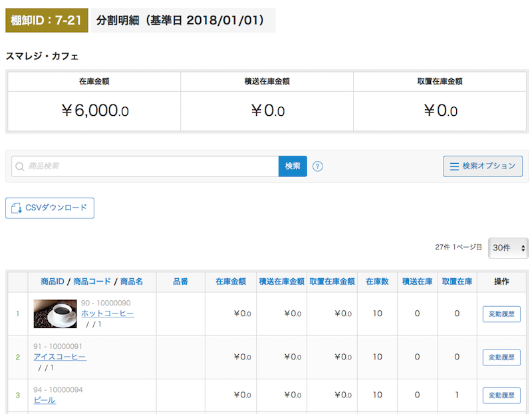
Task: Click the 27件 1ページ目 count text
Action: (458, 247)
